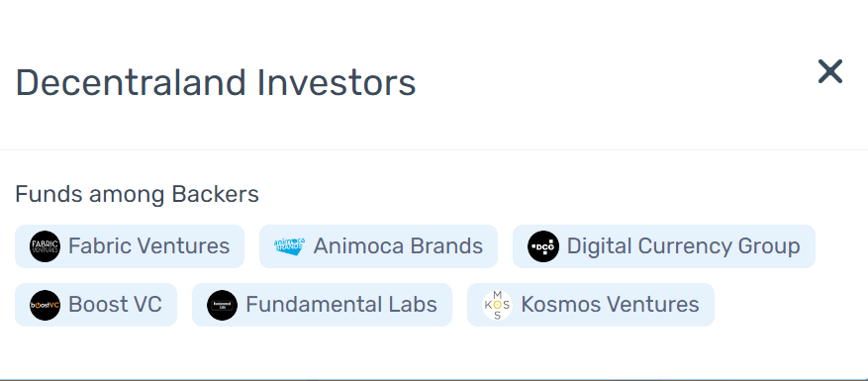Open the Boost VC name link
The image size is (868, 381).
(115, 305)
